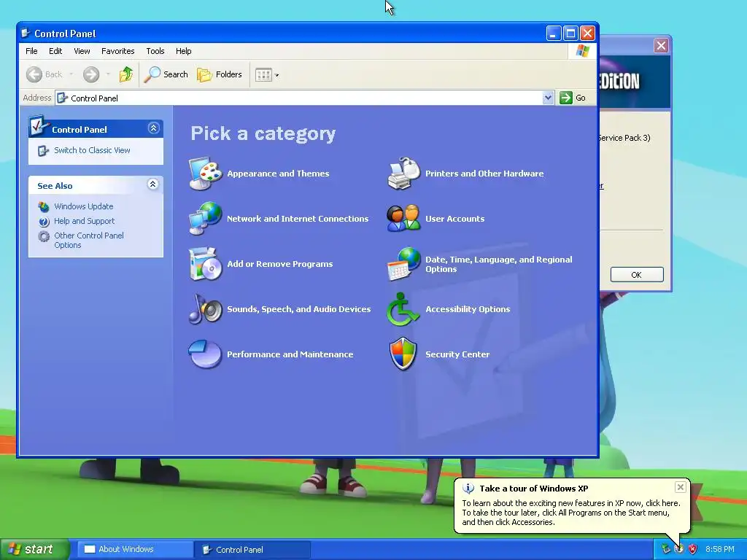The height and width of the screenshot is (560, 747).
Task: Open the Tools menu
Action: [155, 51]
